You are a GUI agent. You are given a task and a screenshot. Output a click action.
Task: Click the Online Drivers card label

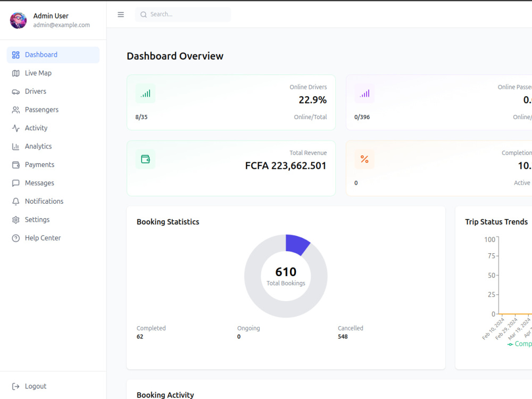tap(308, 87)
